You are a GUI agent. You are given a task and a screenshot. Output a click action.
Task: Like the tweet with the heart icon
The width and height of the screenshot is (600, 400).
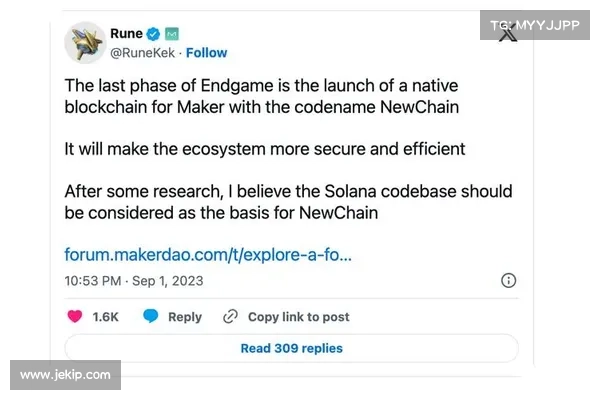point(73,316)
